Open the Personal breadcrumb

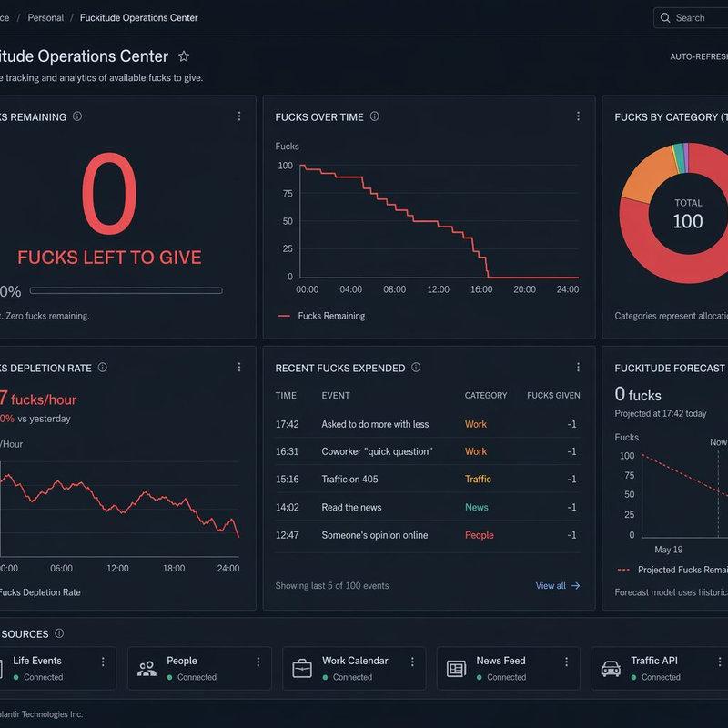[45, 17]
